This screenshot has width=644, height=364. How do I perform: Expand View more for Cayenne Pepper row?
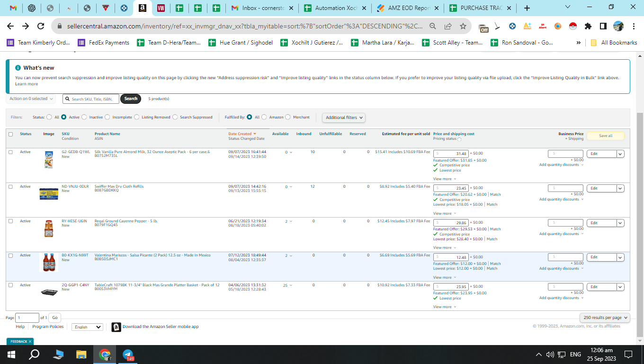pos(445,248)
